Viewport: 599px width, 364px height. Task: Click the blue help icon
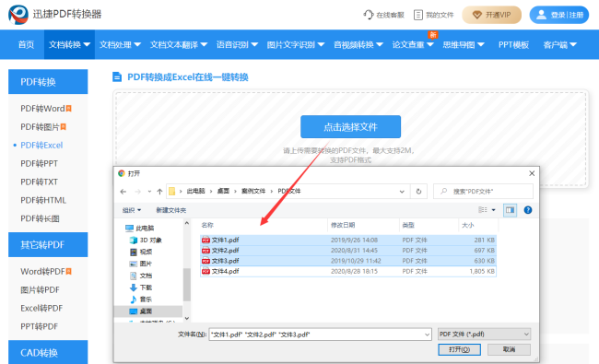point(527,210)
